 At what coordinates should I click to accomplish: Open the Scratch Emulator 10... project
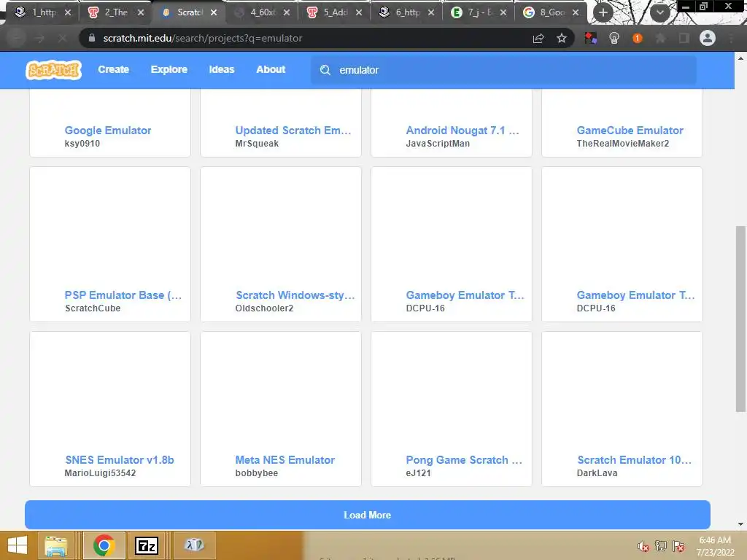coord(634,460)
